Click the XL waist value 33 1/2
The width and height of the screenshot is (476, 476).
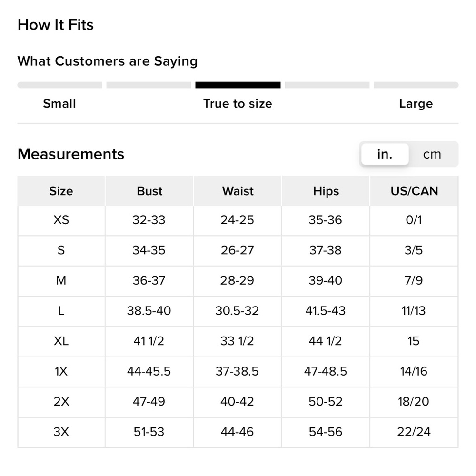(237, 341)
